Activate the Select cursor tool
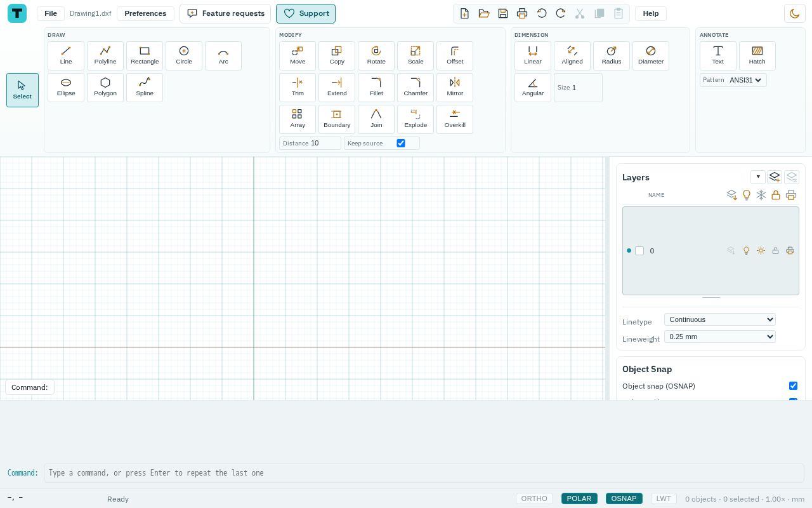Image resolution: width=812 pixels, height=508 pixels. 22,90
